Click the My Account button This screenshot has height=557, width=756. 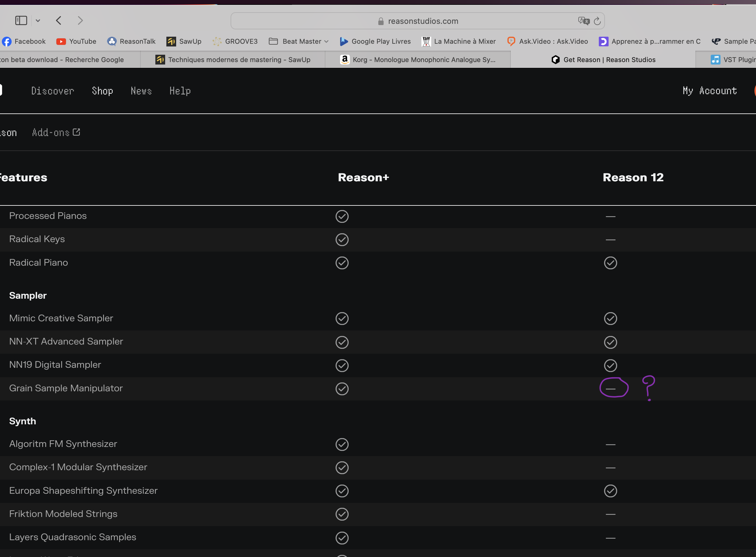point(710,91)
